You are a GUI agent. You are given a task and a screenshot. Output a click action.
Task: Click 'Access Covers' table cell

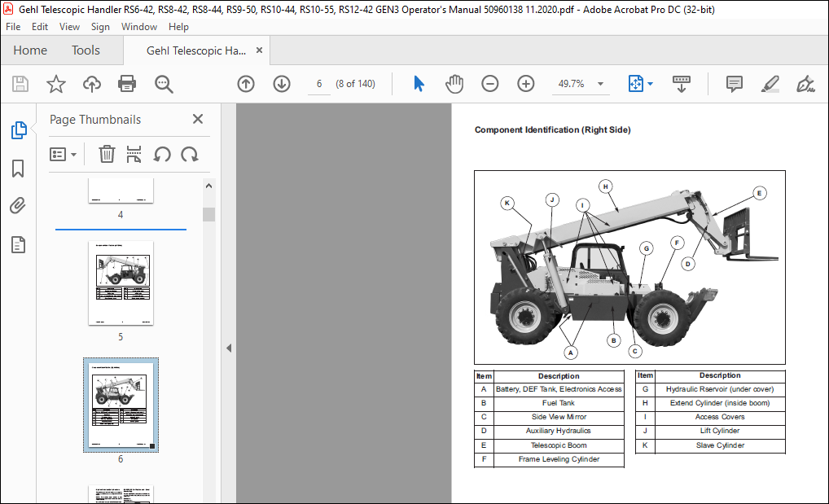click(x=720, y=417)
